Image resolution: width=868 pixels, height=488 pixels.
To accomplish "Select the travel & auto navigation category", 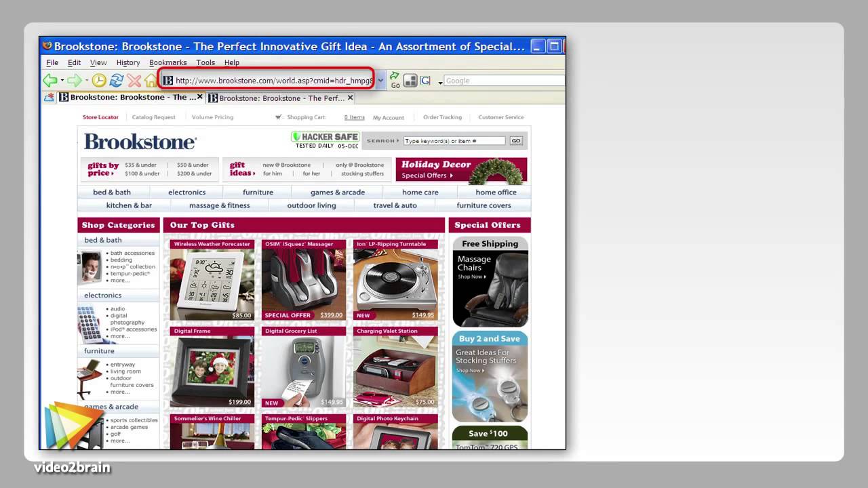I will [x=395, y=205].
